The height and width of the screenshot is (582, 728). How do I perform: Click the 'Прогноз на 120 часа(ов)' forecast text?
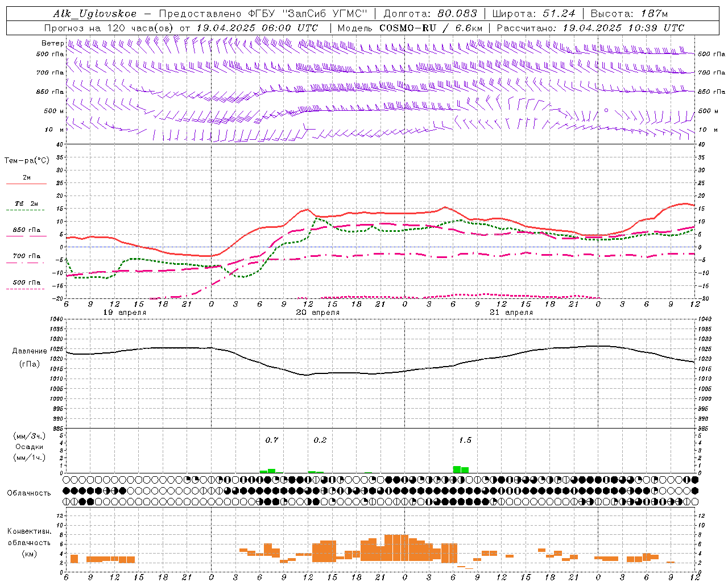(x=109, y=28)
